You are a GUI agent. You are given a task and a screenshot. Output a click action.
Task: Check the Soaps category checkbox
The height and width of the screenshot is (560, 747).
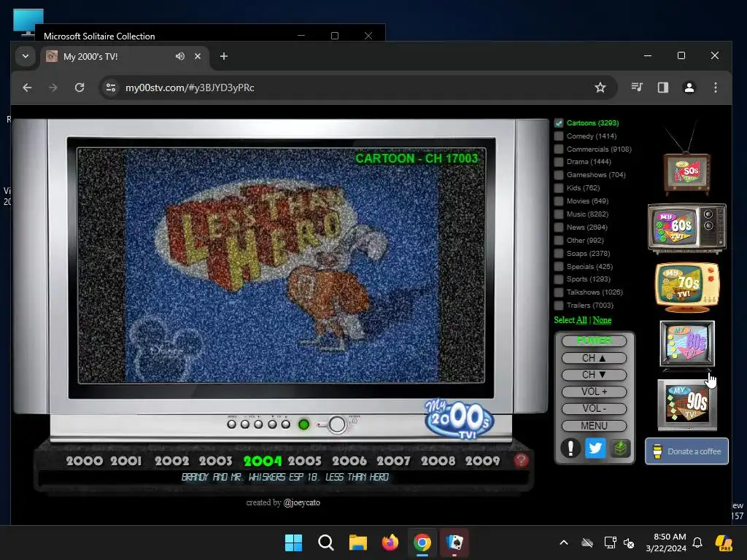pyautogui.click(x=559, y=253)
